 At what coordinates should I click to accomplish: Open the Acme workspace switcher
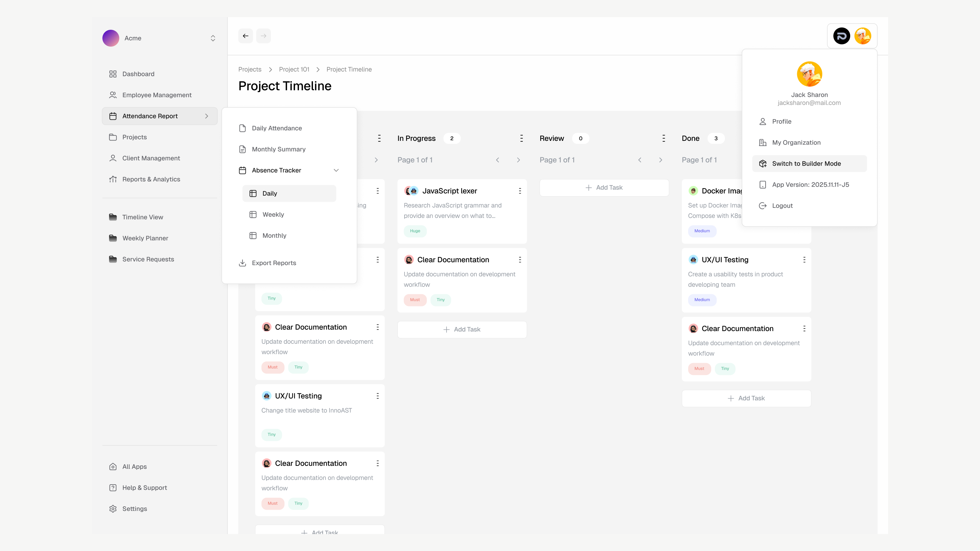point(213,38)
